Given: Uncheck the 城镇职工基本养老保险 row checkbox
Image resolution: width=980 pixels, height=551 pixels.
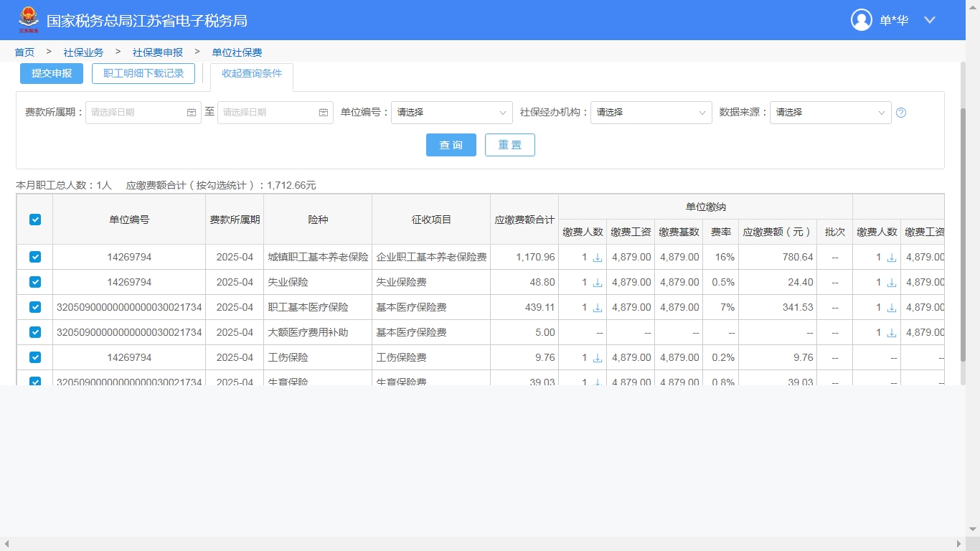Looking at the screenshot, I should pos(35,257).
